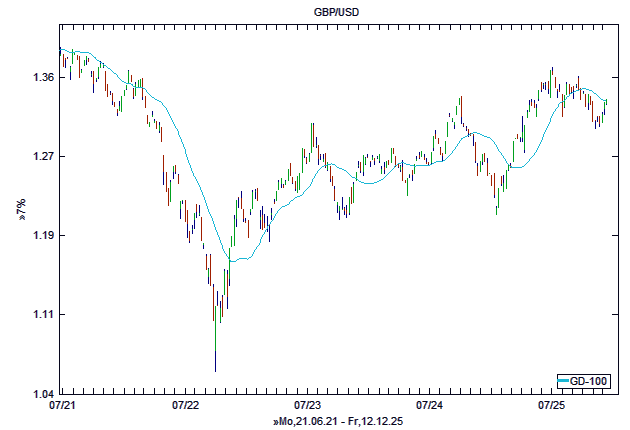Click the 07/23 date axis marker
The width and height of the screenshot is (630, 430).
pos(308,406)
